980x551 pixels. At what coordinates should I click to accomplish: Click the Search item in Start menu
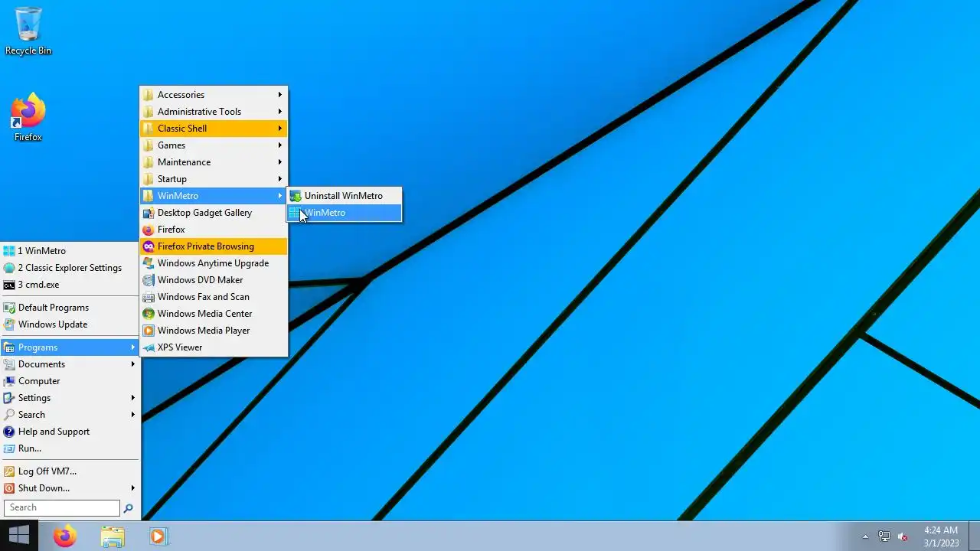[70, 415]
